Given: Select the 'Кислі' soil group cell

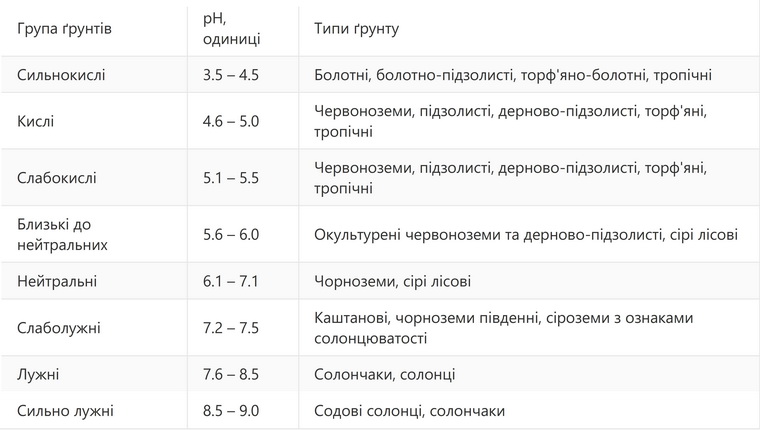Looking at the screenshot, I should click(36, 122).
